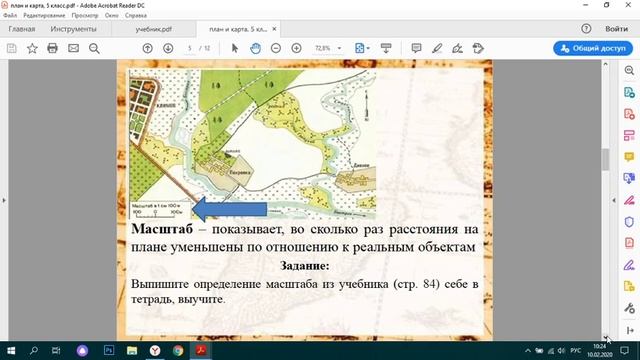Viewport: 640px width, 360px height.
Task: Open the sign document pen icon
Action: [458, 48]
